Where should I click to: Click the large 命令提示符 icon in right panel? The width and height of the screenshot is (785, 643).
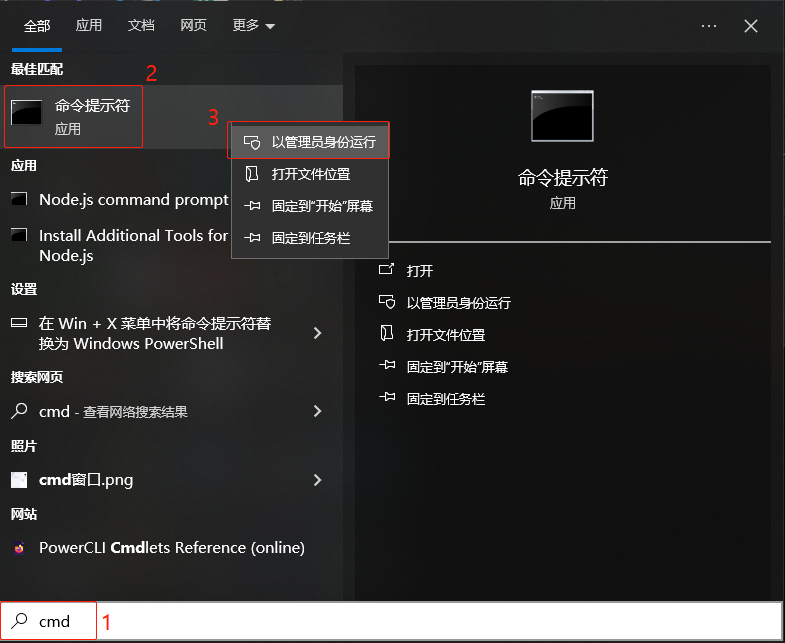(x=562, y=117)
